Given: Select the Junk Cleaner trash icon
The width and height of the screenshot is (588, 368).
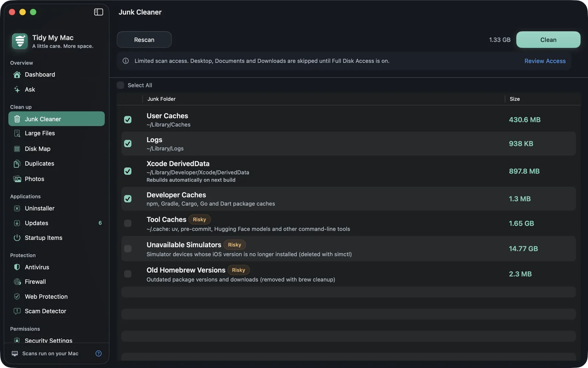Looking at the screenshot, I should click(x=17, y=119).
